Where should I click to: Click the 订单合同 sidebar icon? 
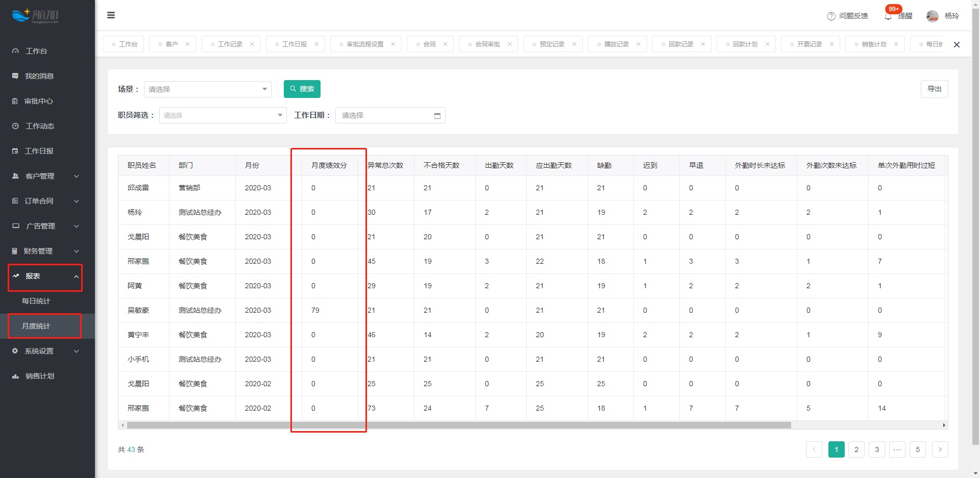15,201
